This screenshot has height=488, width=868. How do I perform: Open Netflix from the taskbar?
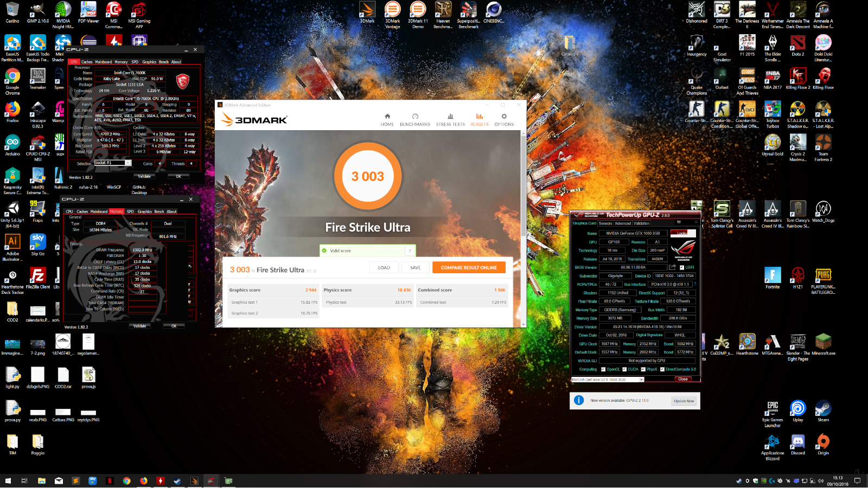click(110, 480)
